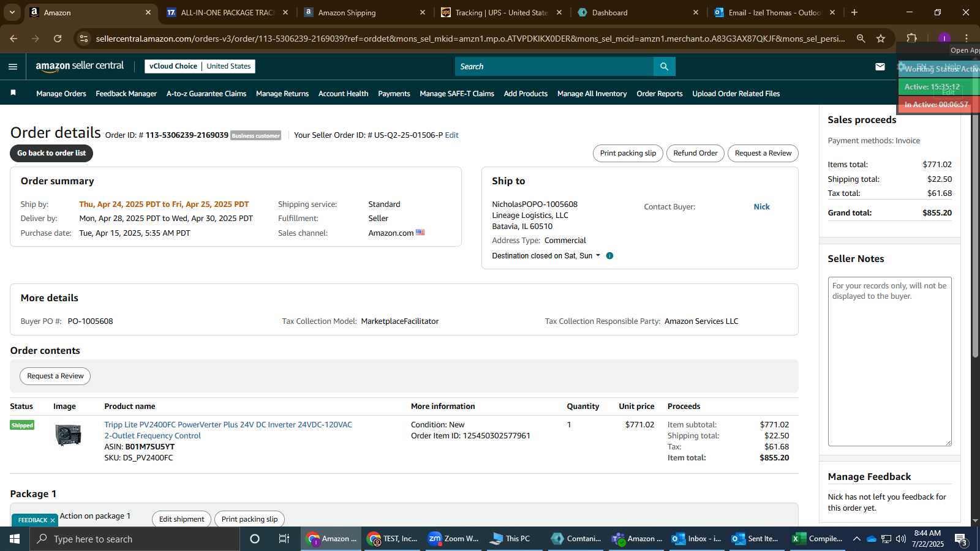Open This PC from taskbar

pos(513,539)
